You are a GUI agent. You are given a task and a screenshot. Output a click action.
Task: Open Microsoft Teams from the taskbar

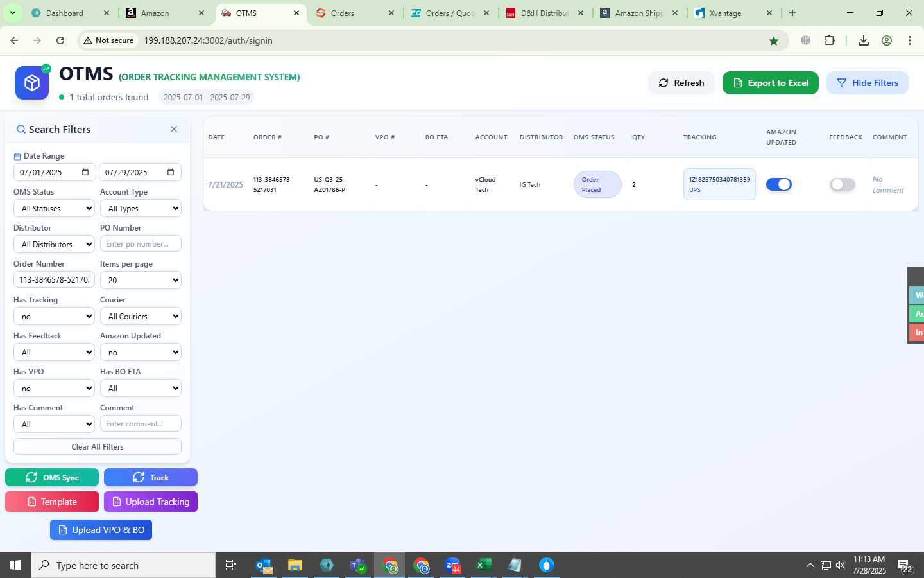(358, 565)
